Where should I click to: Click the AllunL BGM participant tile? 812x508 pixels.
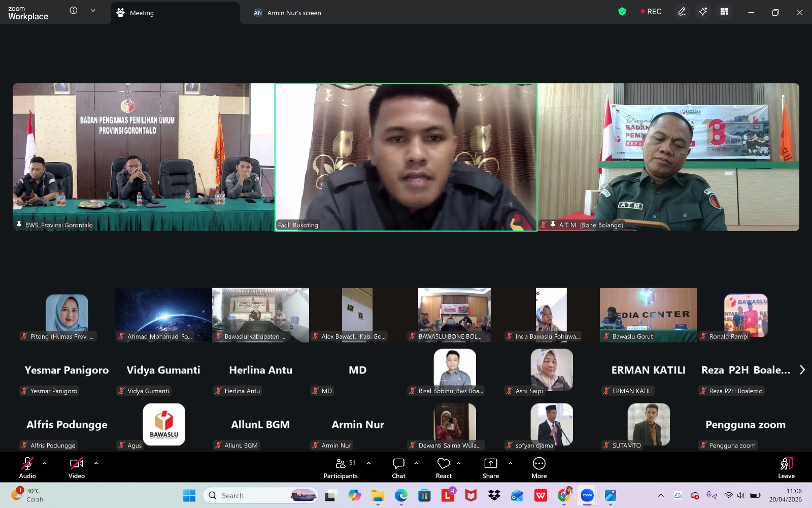coord(260,424)
